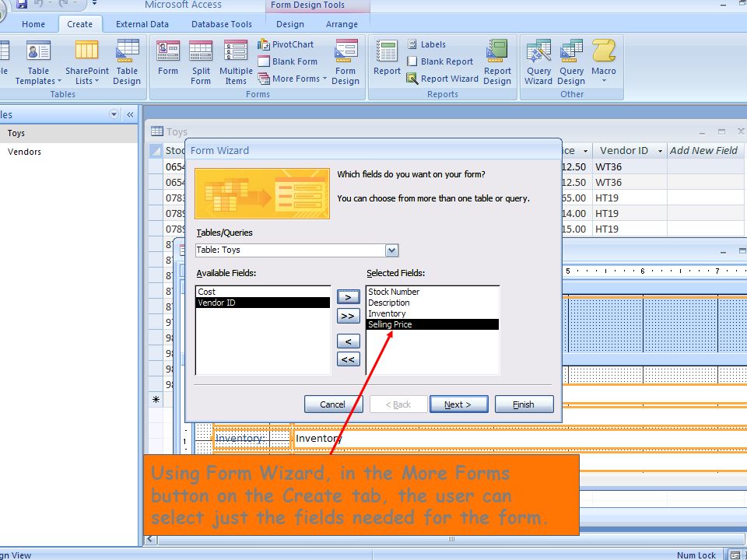
Task: Open Toys table in navigation pane
Action: [68, 133]
